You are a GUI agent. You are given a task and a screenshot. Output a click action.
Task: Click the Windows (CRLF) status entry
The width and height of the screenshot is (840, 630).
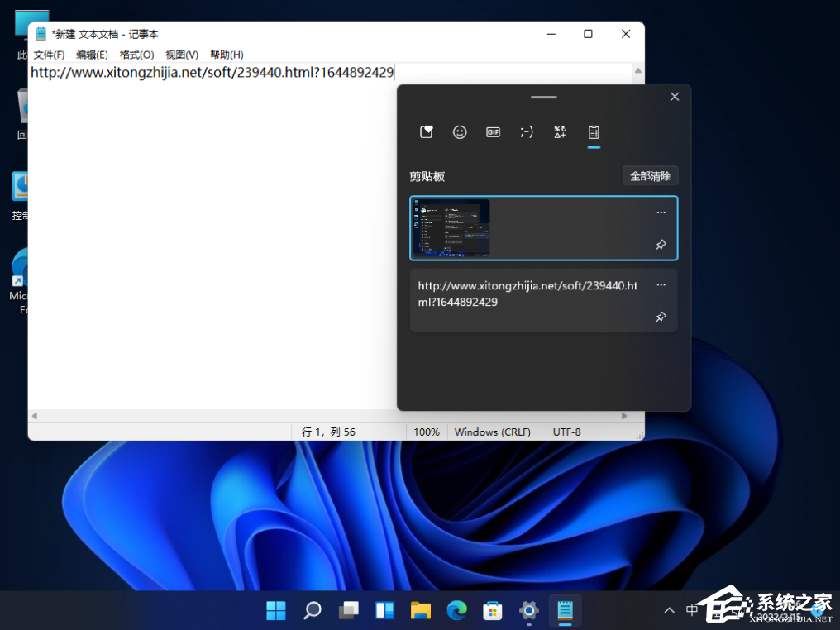pos(492,432)
